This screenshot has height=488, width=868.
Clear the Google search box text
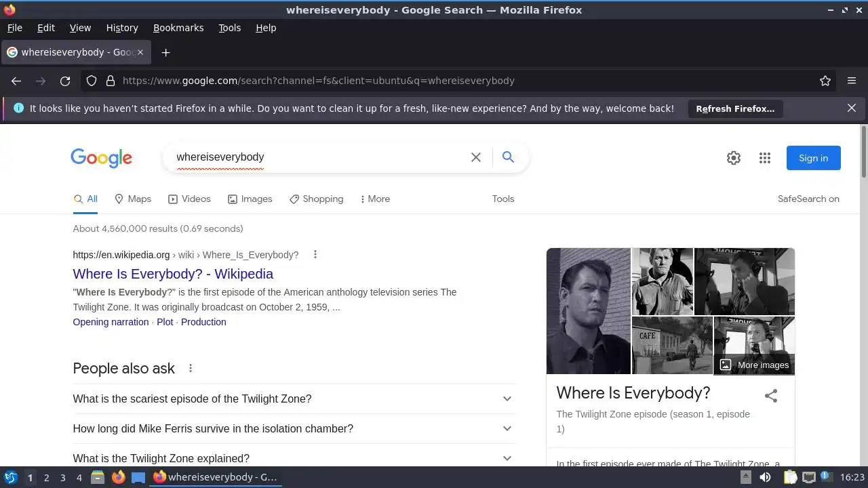click(x=476, y=157)
